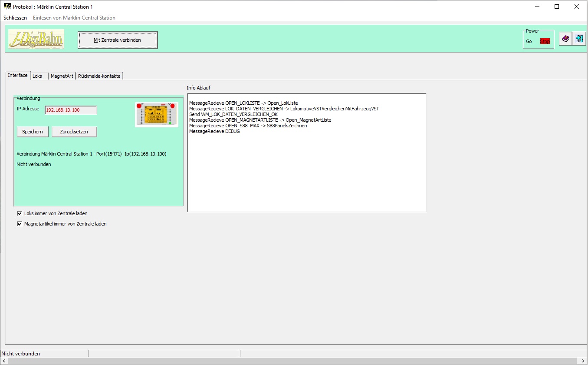Click 'MessageRecieve DEBUG' log line

pos(214,131)
